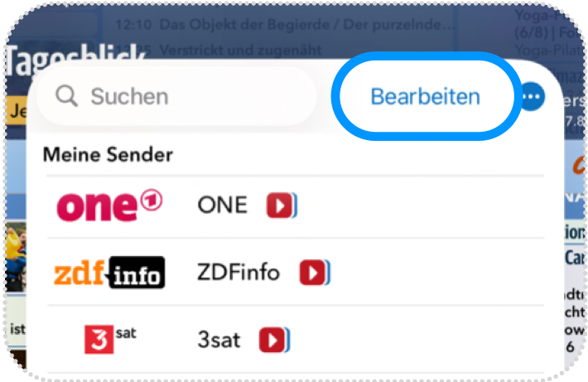Open the three-dot more options menu
The width and height of the screenshot is (588, 382).
(533, 98)
